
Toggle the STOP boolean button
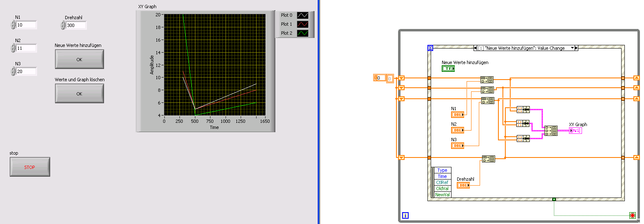pos(30,167)
